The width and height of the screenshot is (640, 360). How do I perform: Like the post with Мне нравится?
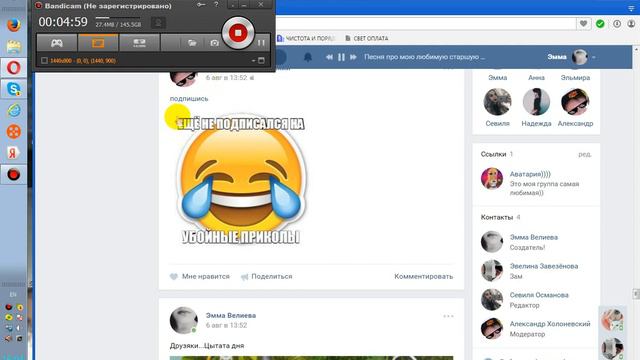200,276
